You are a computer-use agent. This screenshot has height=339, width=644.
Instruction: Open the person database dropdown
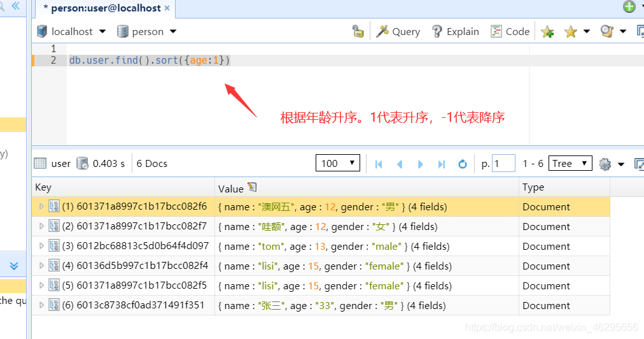[x=173, y=32]
